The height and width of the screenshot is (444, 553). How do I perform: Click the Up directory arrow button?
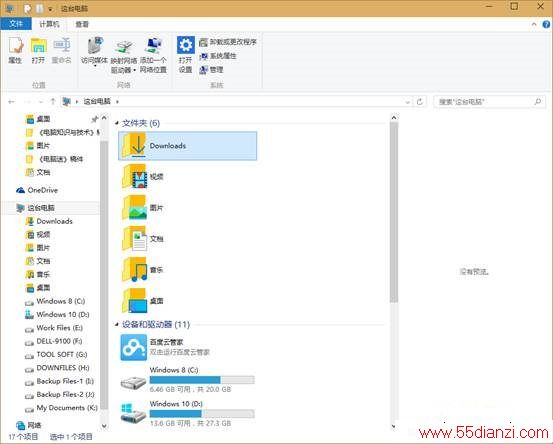point(53,102)
